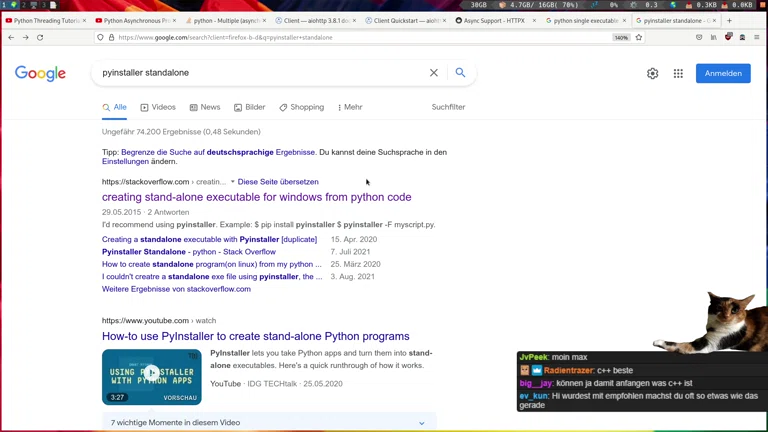The width and height of the screenshot is (768, 432).
Task: Submit search with the magnifier icon
Action: click(x=460, y=72)
